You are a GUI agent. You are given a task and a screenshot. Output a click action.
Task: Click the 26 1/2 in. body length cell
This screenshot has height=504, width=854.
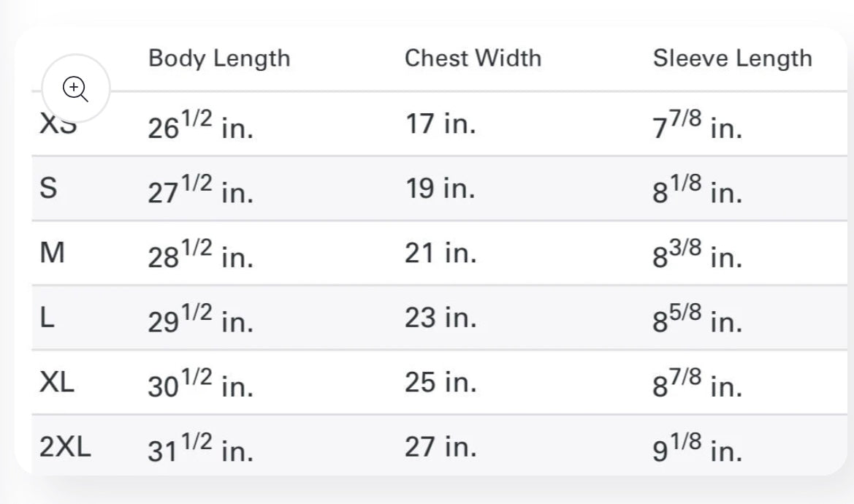pos(200,124)
